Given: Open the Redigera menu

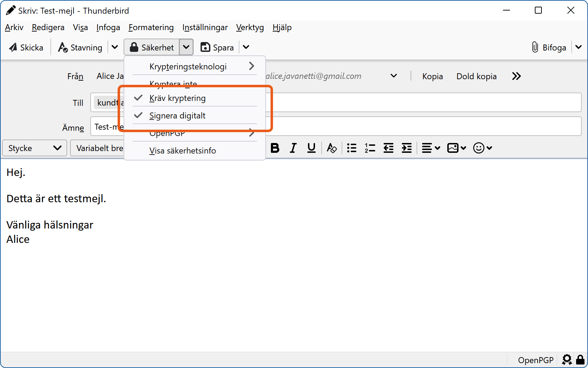Looking at the screenshot, I should pos(48,27).
